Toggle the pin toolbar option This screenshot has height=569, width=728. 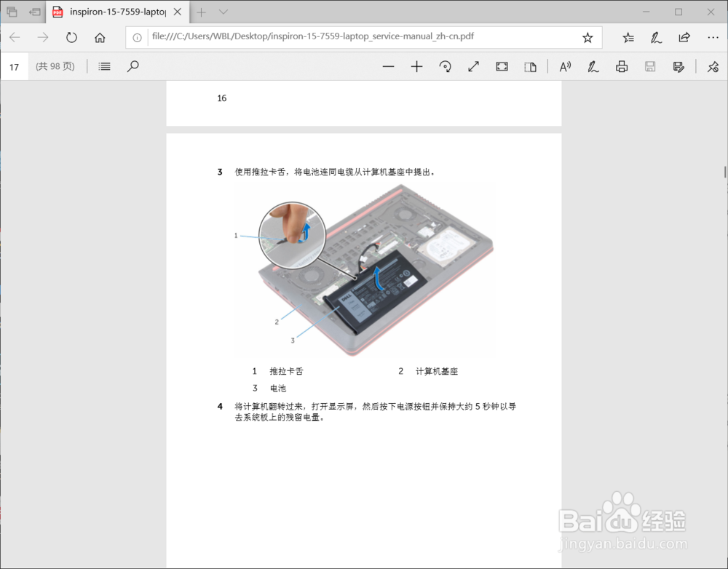pos(712,66)
